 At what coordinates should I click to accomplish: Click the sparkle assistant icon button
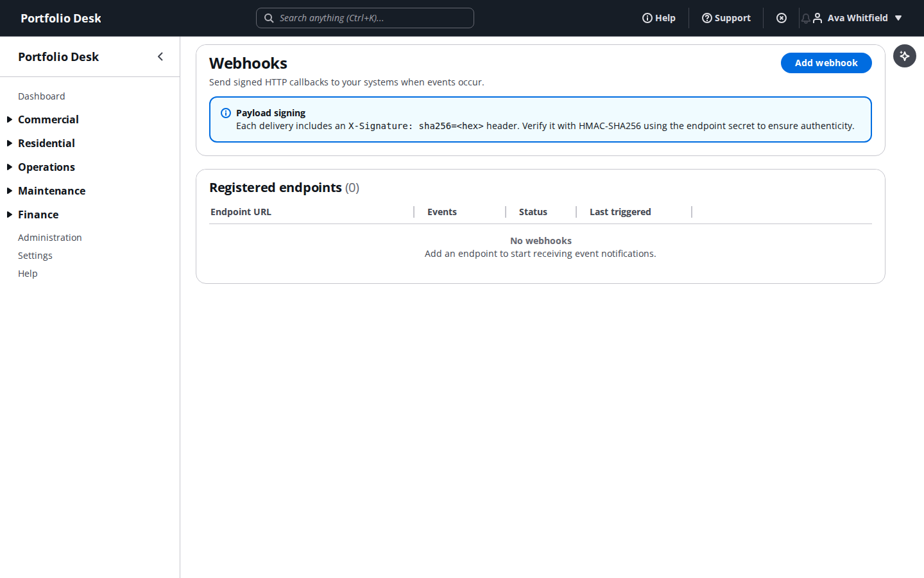pos(905,56)
